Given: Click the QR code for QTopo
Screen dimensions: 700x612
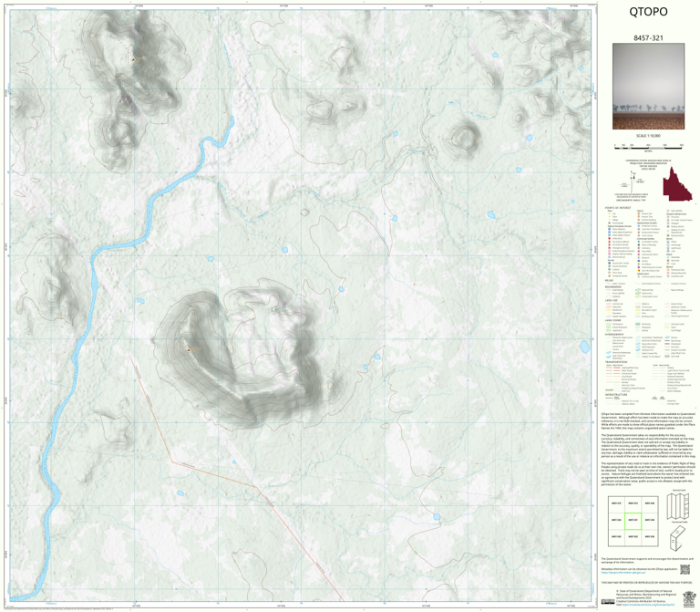Looking at the screenshot, I should [x=685, y=569].
